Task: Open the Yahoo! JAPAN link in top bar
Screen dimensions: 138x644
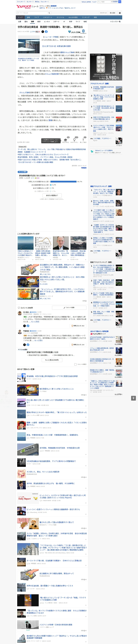Action: pos(86,2)
